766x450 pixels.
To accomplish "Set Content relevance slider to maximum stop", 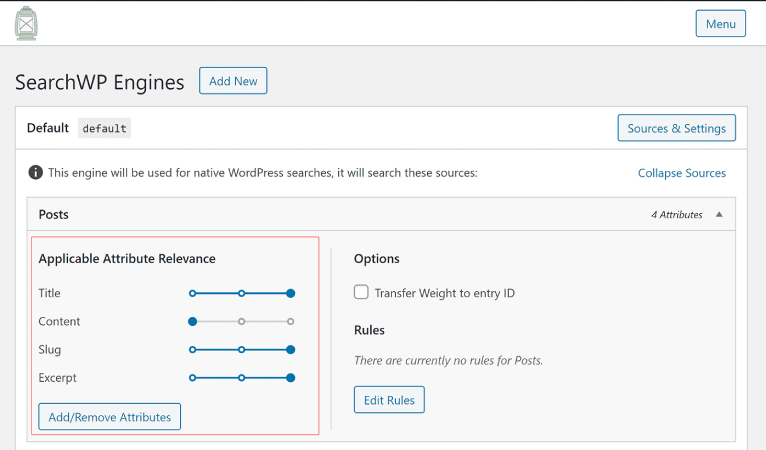I will [x=291, y=321].
